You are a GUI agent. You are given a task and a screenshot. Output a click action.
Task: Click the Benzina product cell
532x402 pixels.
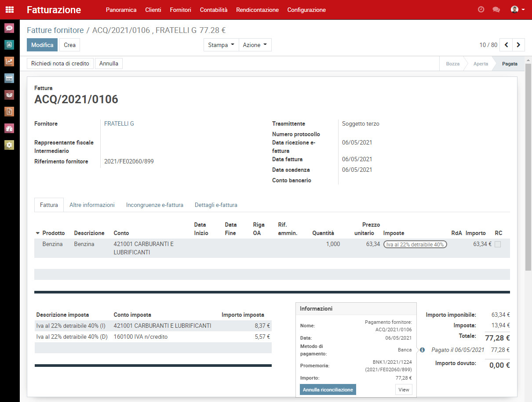pyautogui.click(x=53, y=244)
